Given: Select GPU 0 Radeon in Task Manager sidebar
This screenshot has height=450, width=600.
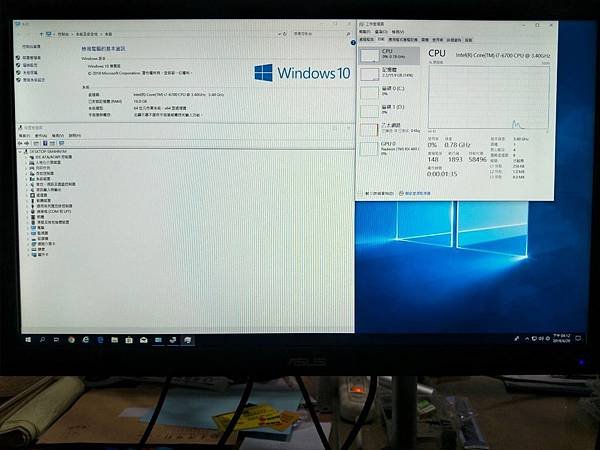Looking at the screenshot, I should [x=390, y=148].
